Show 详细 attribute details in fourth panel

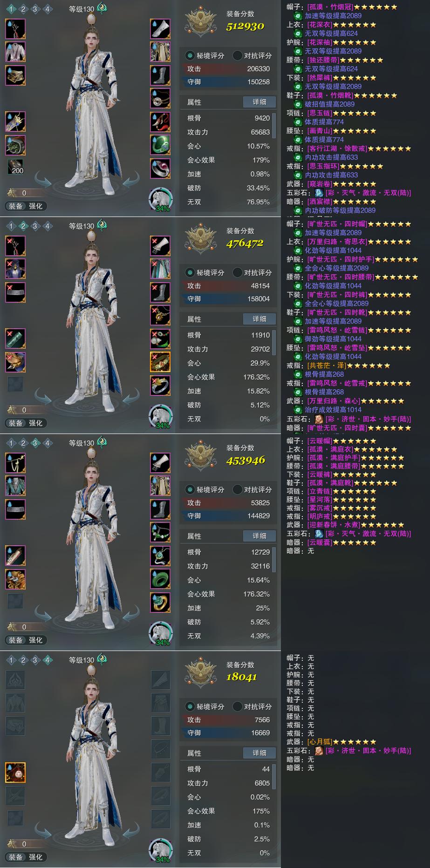point(259,753)
